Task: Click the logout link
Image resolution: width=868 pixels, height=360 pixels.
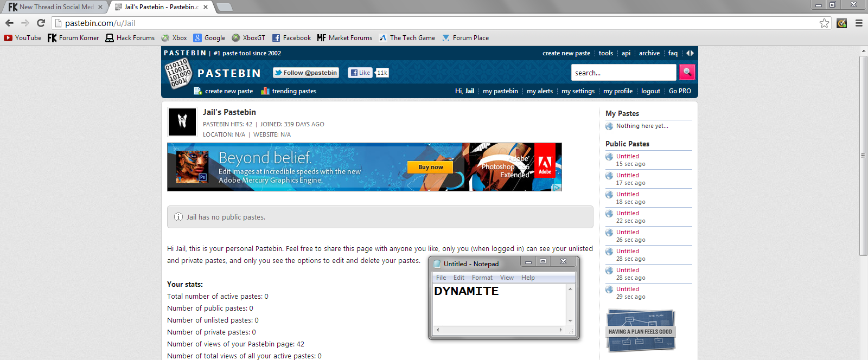Action: click(650, 91)
